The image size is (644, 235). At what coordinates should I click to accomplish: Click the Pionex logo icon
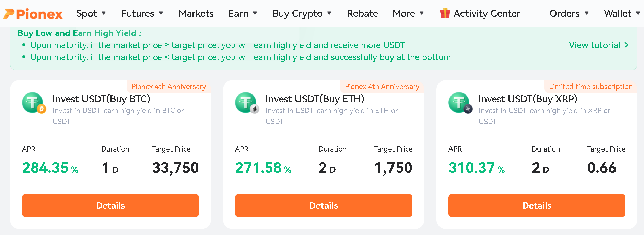[9, 14]
